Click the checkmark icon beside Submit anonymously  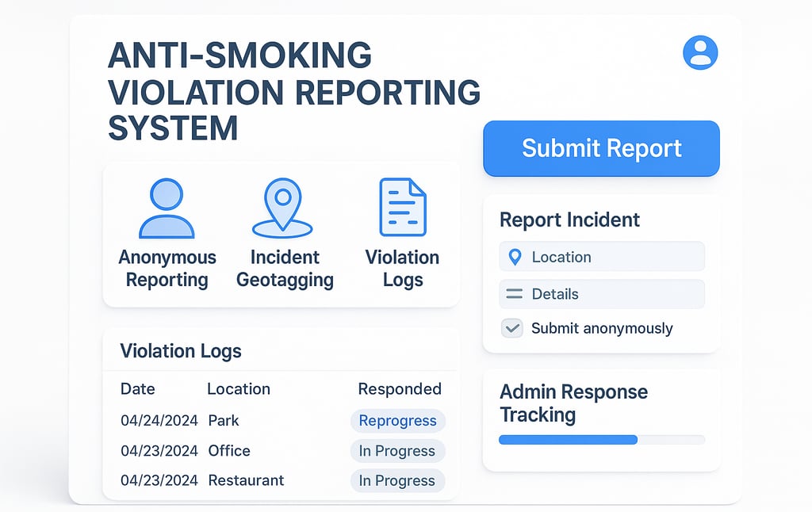click(511, 327)
